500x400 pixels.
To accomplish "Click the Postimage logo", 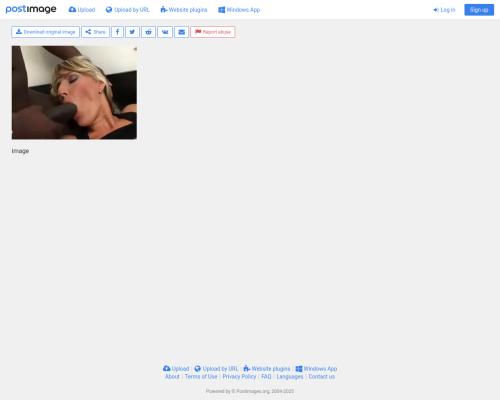I will pos(31,9).
